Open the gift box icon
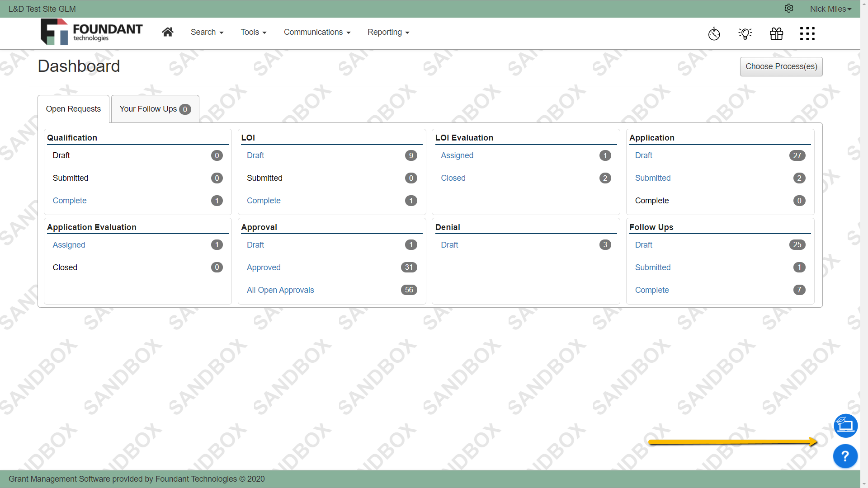The height and width of the screenshot is (488, 868). [x=776, y=33]
